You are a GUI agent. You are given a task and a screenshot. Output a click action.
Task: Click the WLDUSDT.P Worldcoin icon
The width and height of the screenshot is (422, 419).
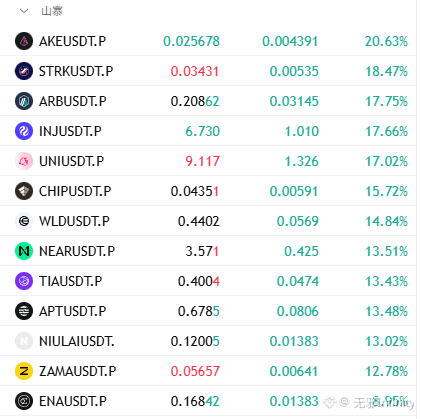[24, 221]
